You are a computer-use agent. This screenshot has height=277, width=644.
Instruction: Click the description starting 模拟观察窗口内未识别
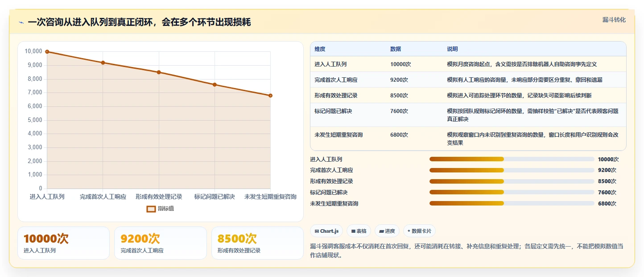coord(533,139)
